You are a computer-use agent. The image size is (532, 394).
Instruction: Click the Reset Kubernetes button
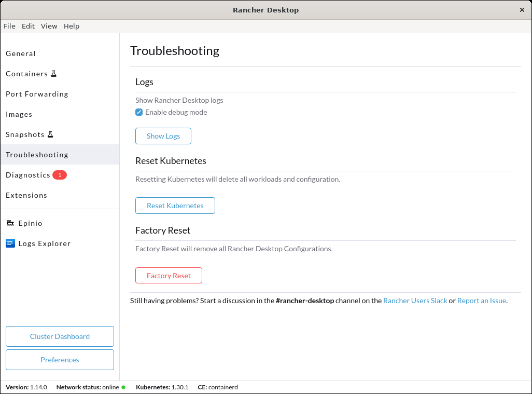175,206
